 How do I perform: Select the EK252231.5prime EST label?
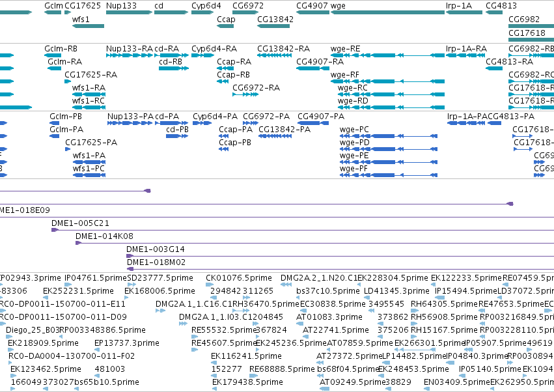click(78, 291)
